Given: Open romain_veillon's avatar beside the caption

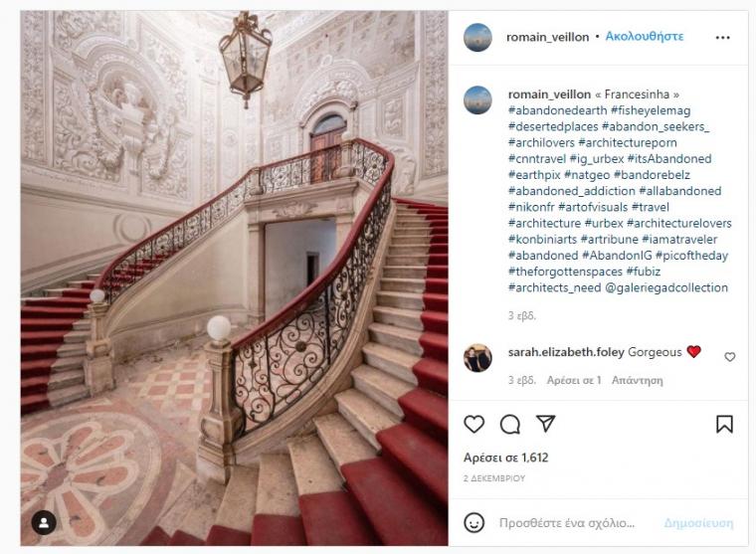Looking at the screenshot, I should point(477,100).
